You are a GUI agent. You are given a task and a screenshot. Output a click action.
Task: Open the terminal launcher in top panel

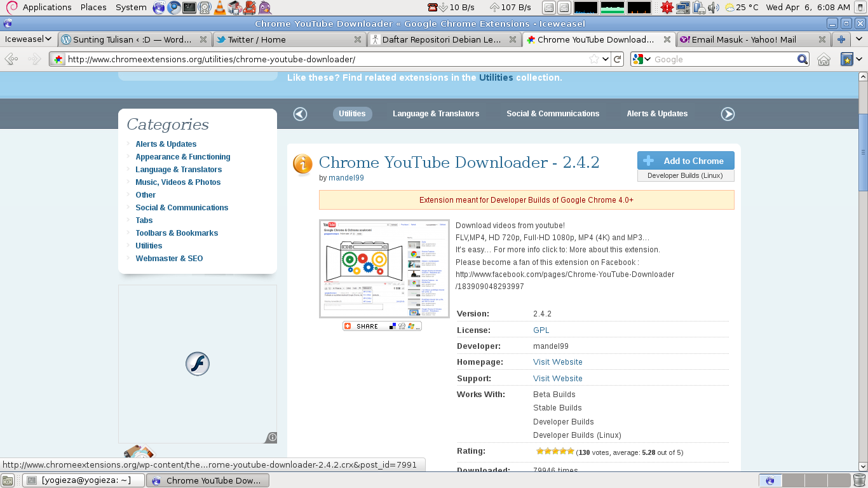189,8
